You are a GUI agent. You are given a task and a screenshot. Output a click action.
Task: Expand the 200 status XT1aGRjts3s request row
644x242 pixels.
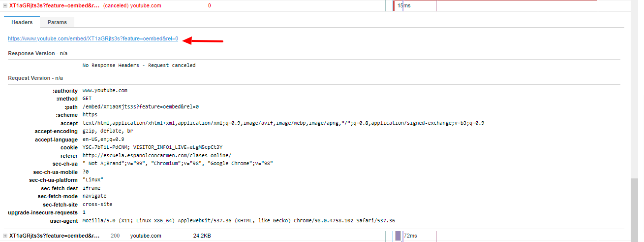pos(5,236)
